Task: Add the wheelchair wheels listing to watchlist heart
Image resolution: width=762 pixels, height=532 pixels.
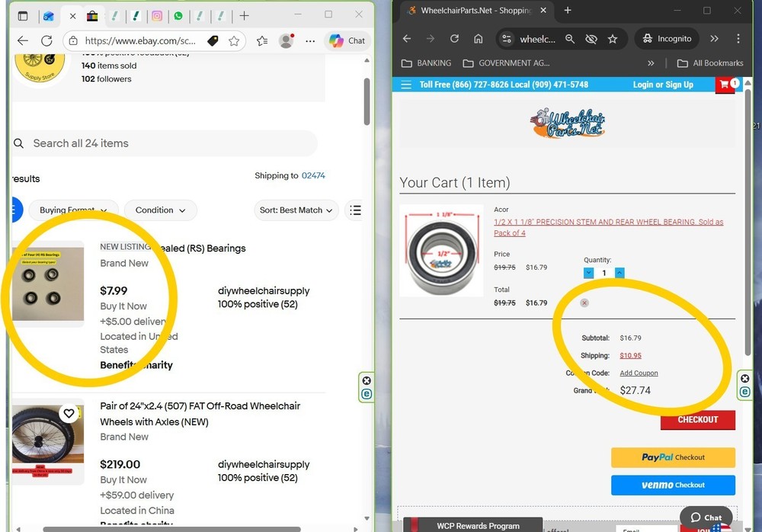Action: [69, 413]
